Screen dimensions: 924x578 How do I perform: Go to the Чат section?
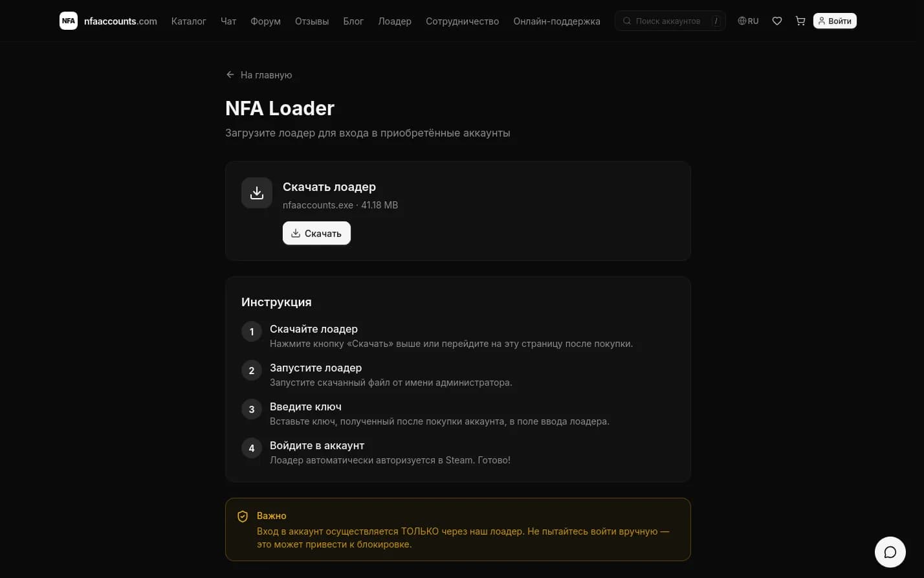[x=228, y=21]
